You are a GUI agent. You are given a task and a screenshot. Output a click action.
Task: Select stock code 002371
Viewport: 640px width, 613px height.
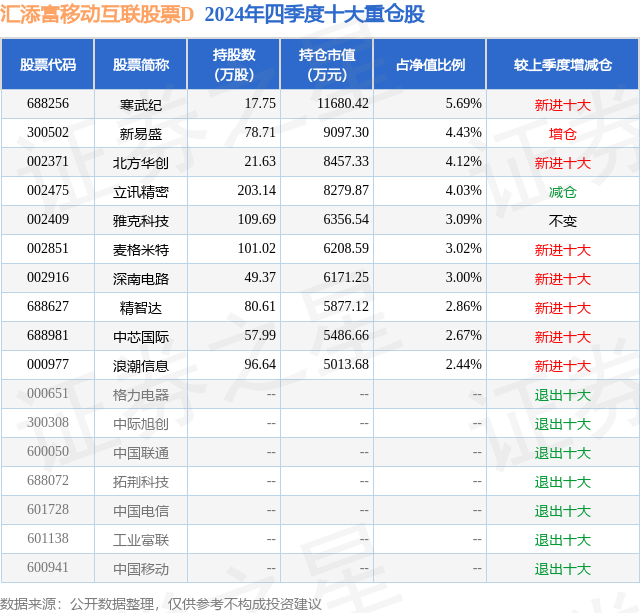point(48,162)
